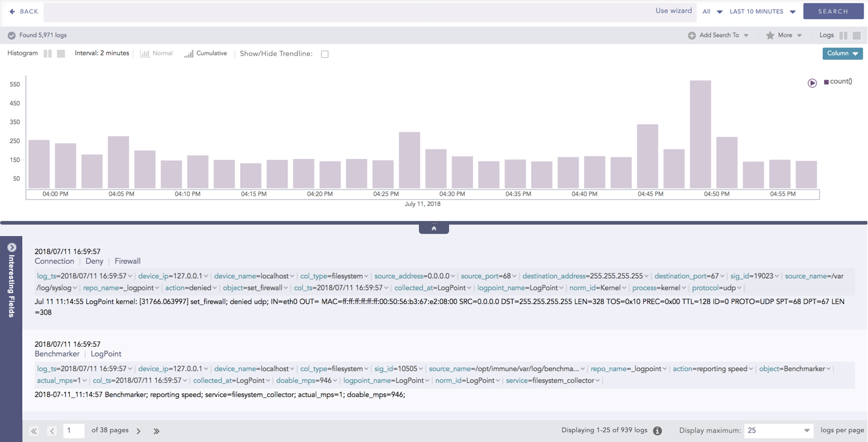This screenshot has width=868, height=442.
Task: Open the All repositories selector
Action: coord(712,11)
